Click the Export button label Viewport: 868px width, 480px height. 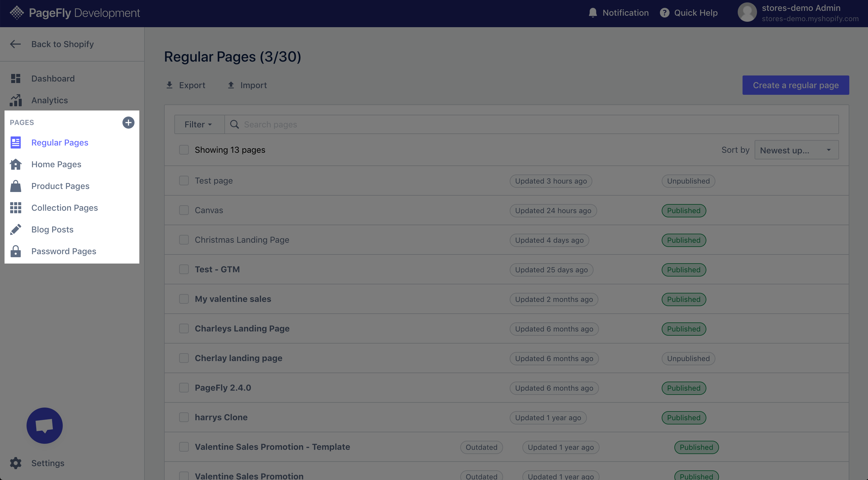coord(192,85)
